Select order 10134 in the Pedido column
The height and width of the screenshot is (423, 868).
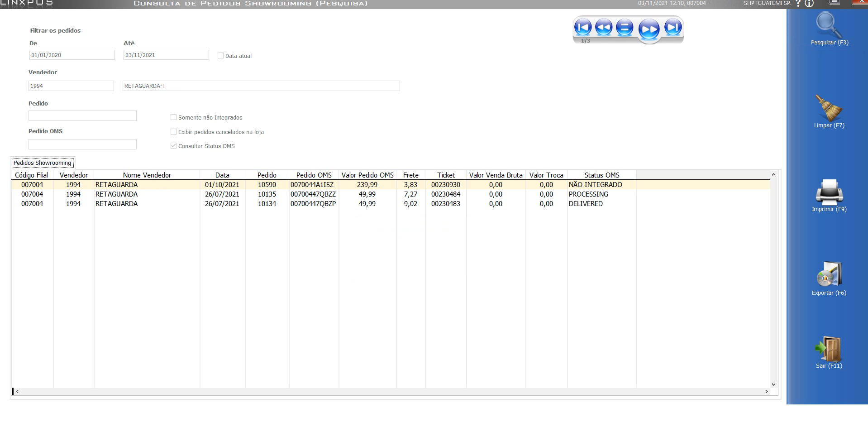(x=267, y=204)
